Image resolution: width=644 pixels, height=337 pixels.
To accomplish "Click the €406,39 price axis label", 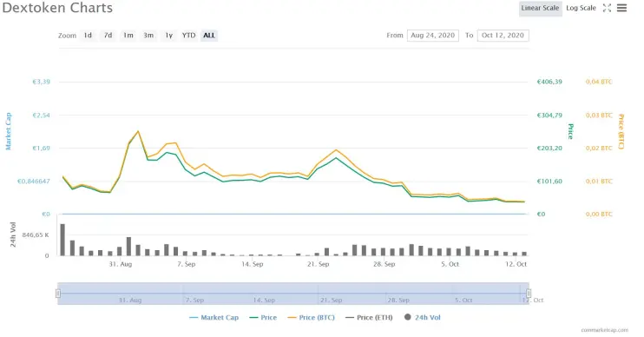I will tap(549, 82).
